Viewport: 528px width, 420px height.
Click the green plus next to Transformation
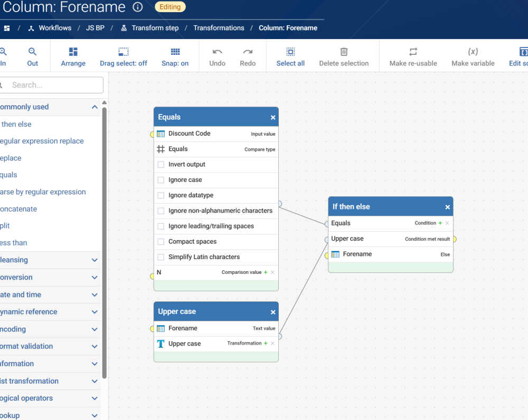coord(266,343)
